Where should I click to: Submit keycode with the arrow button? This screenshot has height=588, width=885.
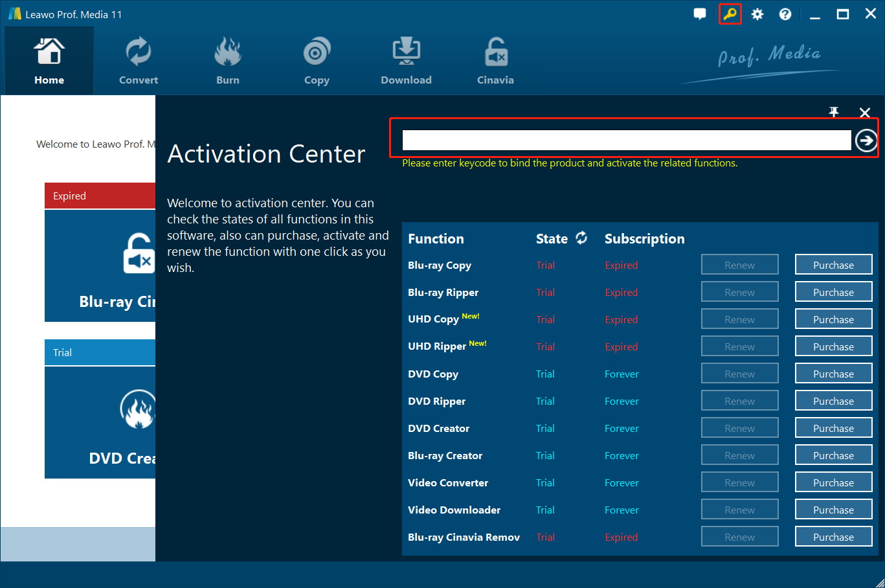866,140
